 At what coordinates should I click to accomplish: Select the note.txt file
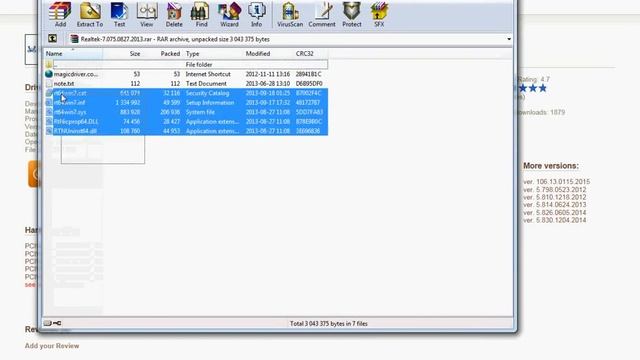[x=186, y=83]
